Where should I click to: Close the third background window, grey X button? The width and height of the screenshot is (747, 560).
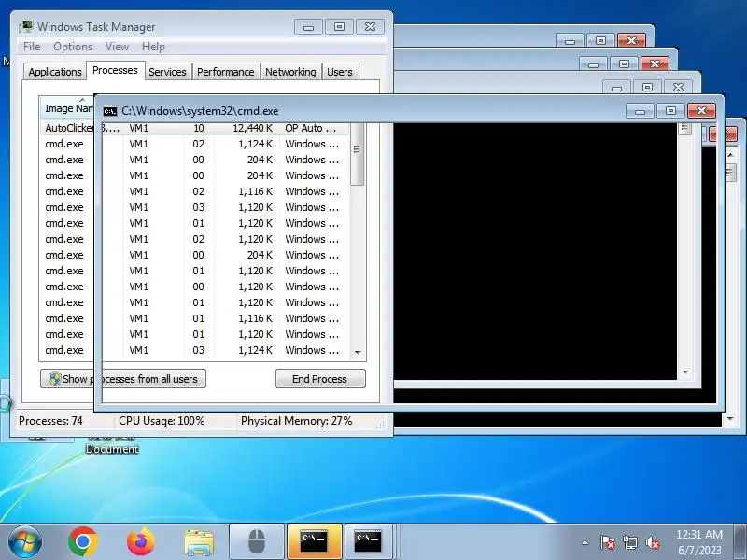(x=678, y=87)
